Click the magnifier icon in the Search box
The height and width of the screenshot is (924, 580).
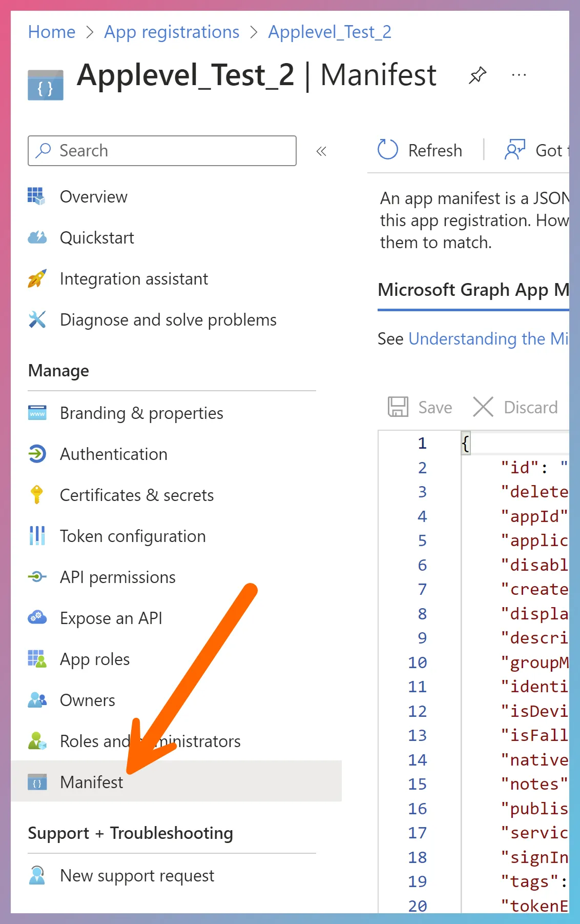44,150
